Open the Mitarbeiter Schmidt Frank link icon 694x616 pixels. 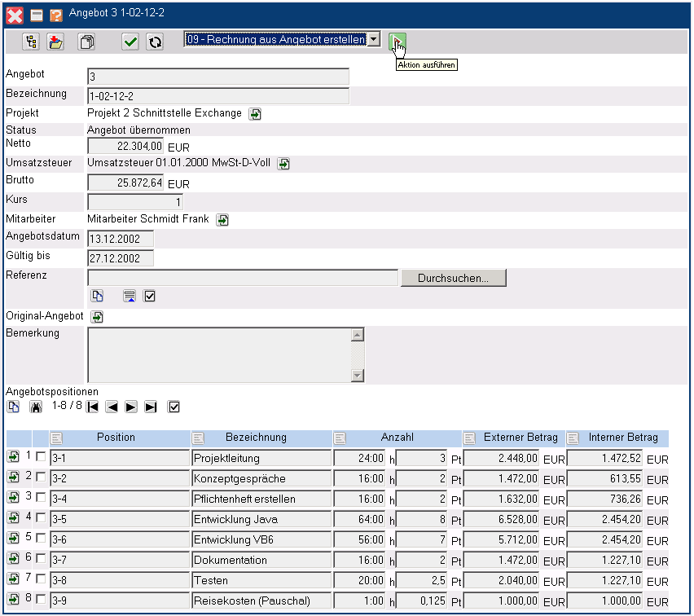point(222,220)
